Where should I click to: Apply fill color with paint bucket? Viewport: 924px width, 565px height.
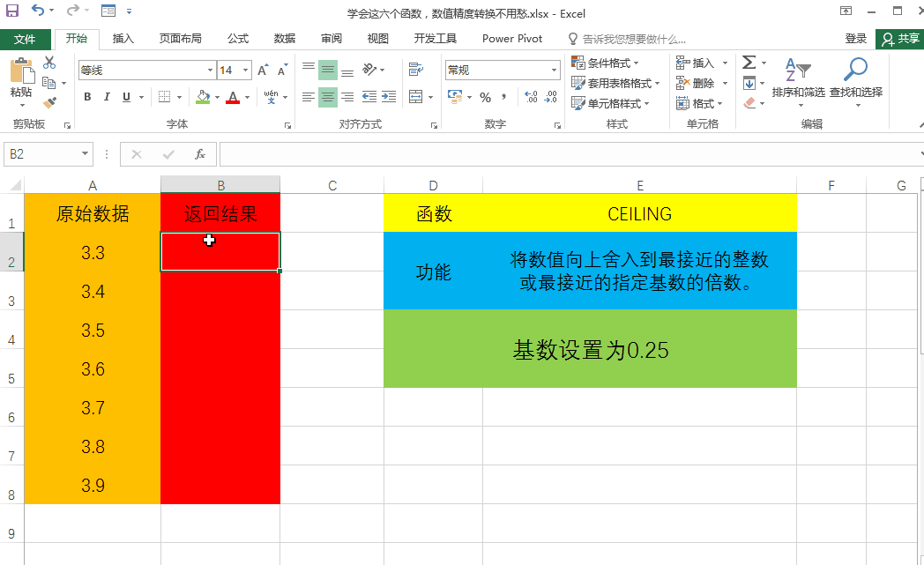click(203, 97)
